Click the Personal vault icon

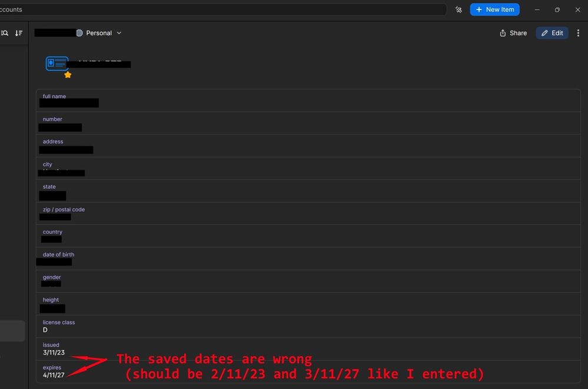click(x=79, y=33)
